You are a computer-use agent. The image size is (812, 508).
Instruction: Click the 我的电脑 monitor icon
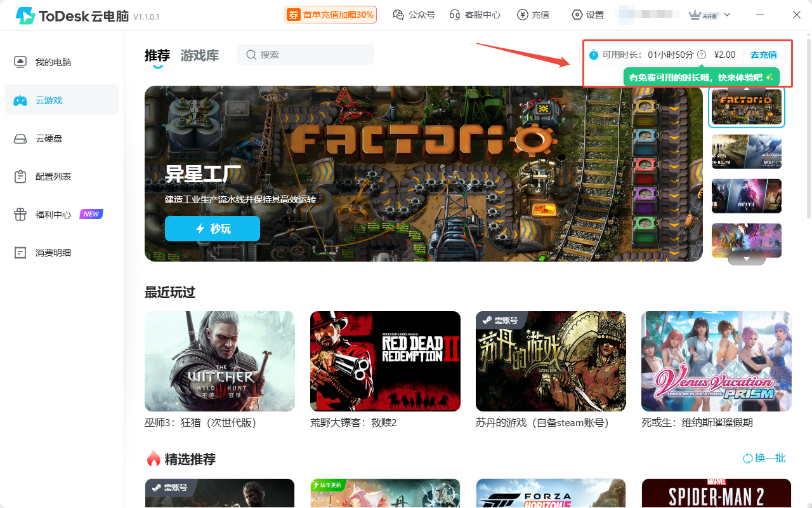[x=20, y=62]
